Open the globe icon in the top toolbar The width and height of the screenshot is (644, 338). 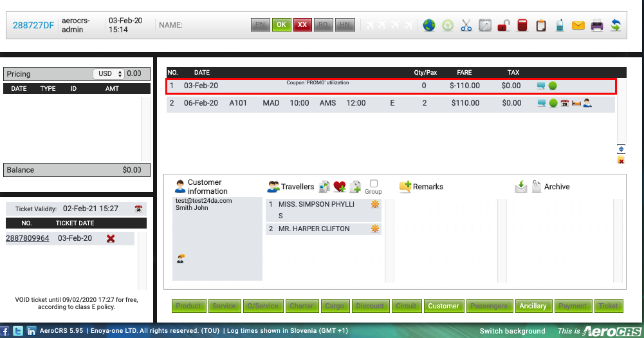coord(428,26)
